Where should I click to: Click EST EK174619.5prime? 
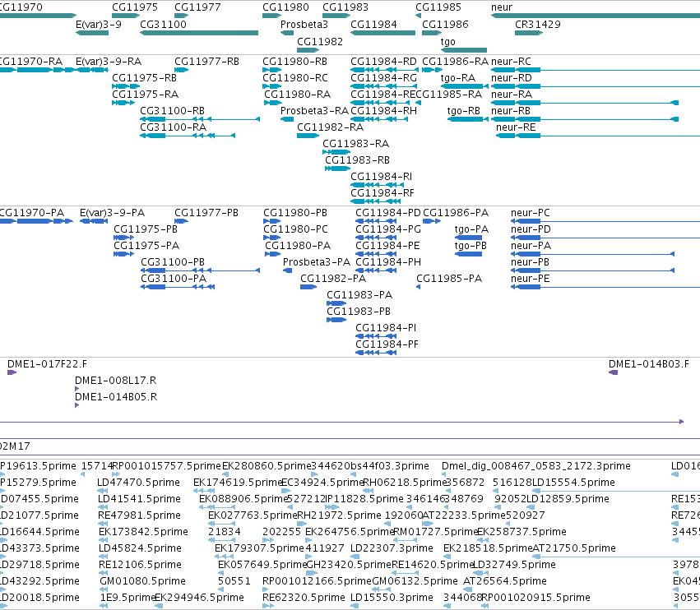click(x=238, y=483)
